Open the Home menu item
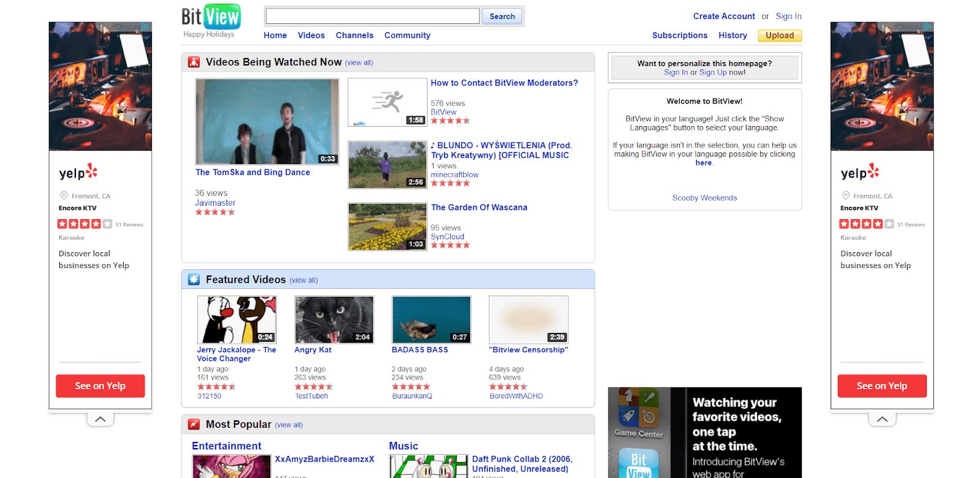The height and width of the screenshot is (478, 980). coord(275,35)
